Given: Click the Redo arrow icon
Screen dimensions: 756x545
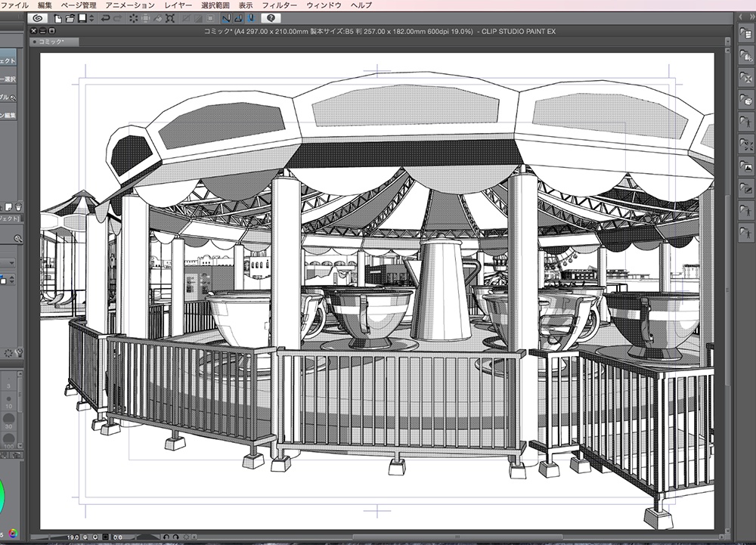Looking at the screenshot, I should 118,18.
